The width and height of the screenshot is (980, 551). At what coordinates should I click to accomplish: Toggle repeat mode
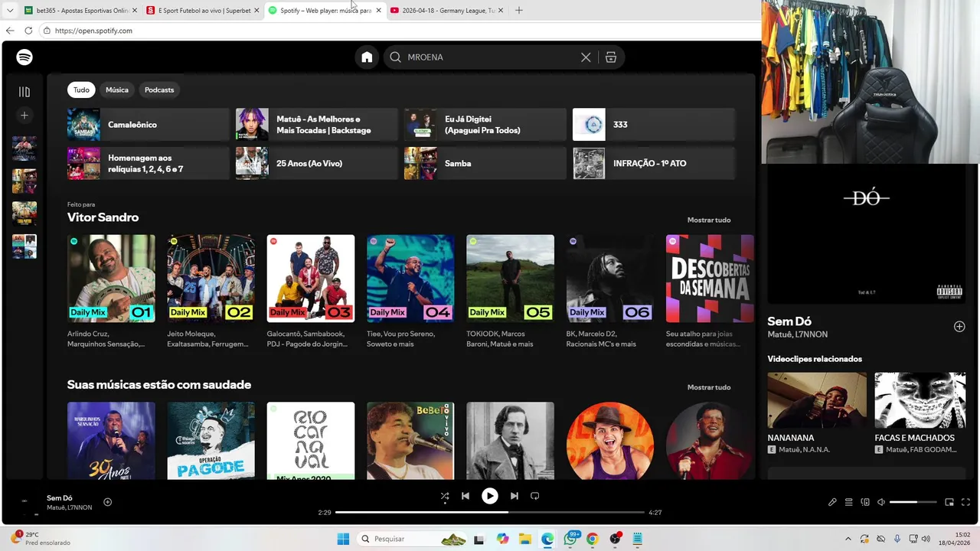pyautogui.click(x=535, y=496)
